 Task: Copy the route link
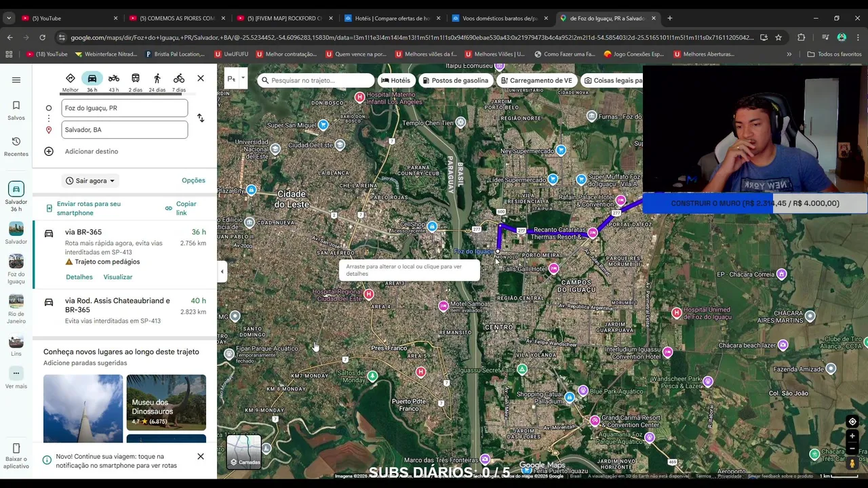pyautogui.click(x=181, y=208)
